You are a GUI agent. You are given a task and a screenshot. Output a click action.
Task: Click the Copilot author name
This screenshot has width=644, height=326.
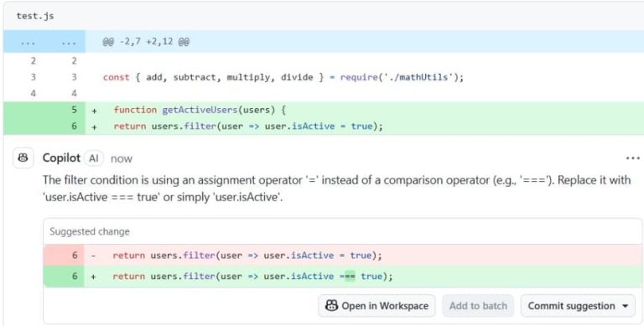pos(61,158)
